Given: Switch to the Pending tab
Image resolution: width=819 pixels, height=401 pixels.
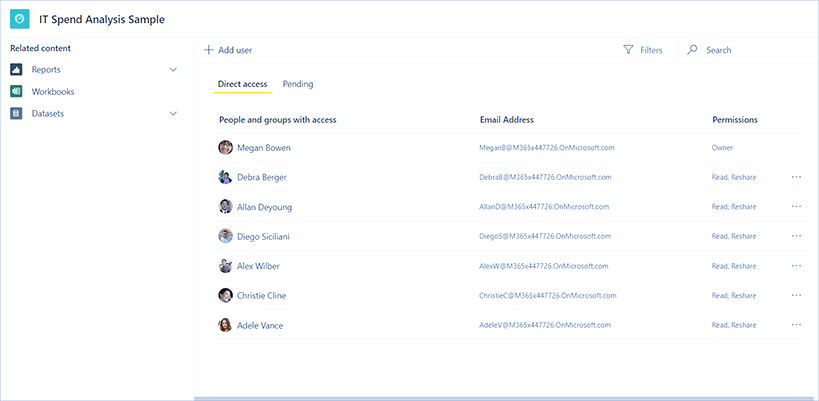Looking at the screenshot, I should pyautogui.click(x=298, y=84).
